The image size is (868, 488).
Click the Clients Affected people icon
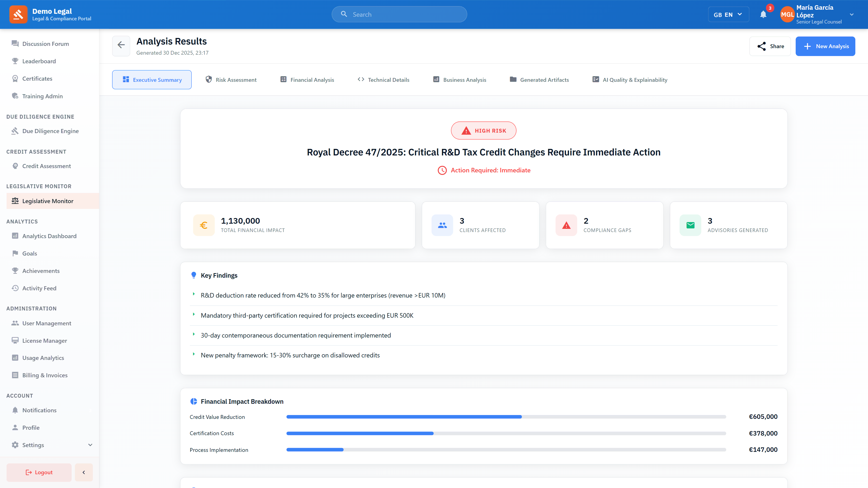[442, 225]
